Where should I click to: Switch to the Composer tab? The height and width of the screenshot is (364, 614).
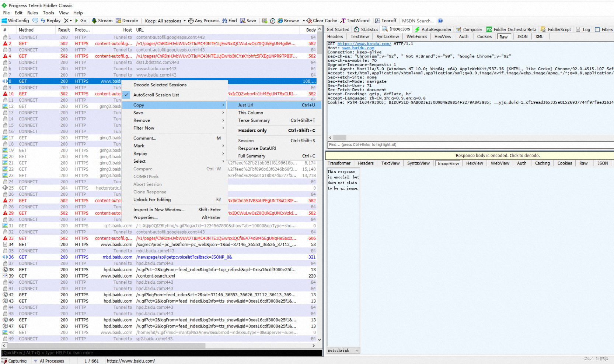pyautogui.click(x=469, y=29)
